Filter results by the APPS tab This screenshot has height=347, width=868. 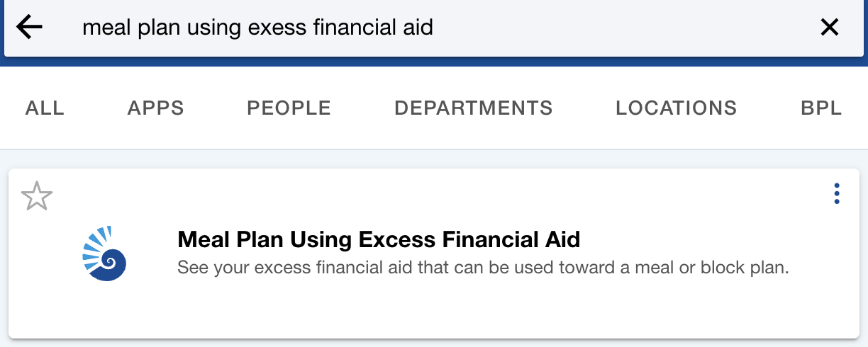[156, 108]
